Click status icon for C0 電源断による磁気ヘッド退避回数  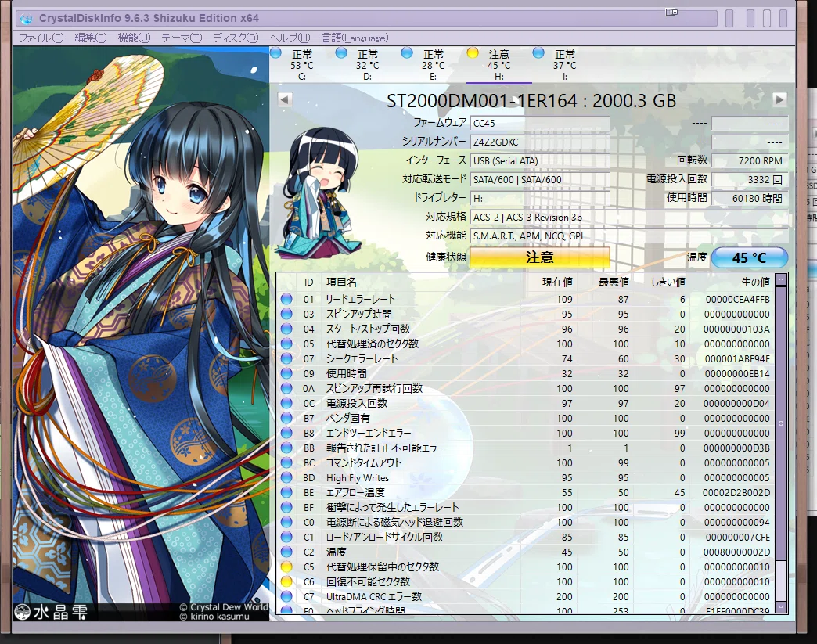click(x=286, y=522)
